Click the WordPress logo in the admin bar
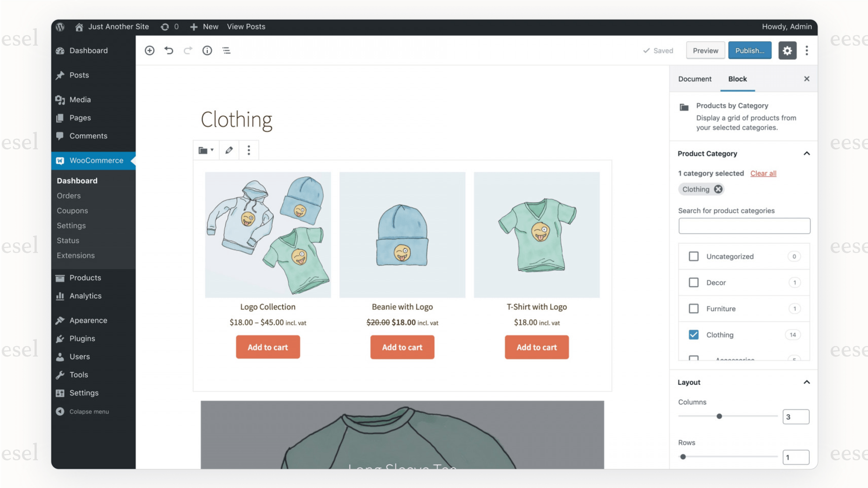Viewport: 868px width, 488px height. (x=59, y=26)
